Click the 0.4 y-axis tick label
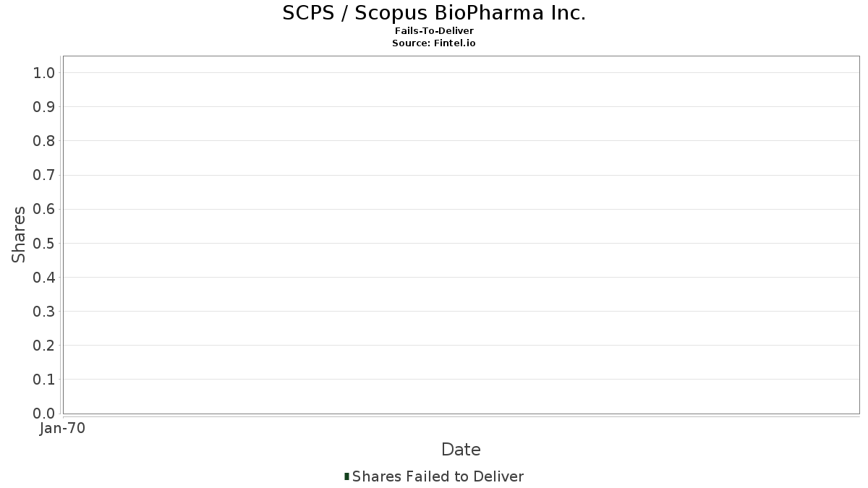868x488 pixels. [x=44, y=278]
